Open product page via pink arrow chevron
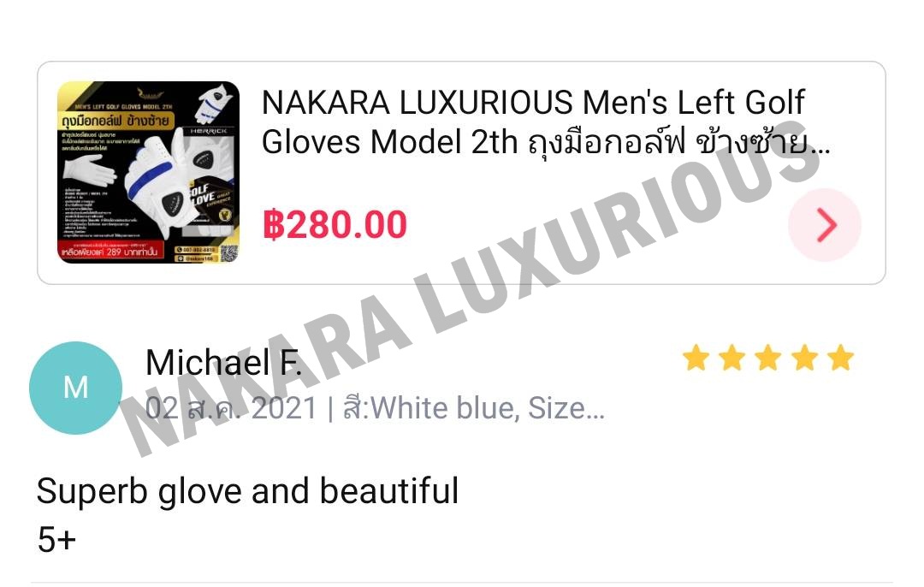Screen dimensions: 924x587 point(825,224)
